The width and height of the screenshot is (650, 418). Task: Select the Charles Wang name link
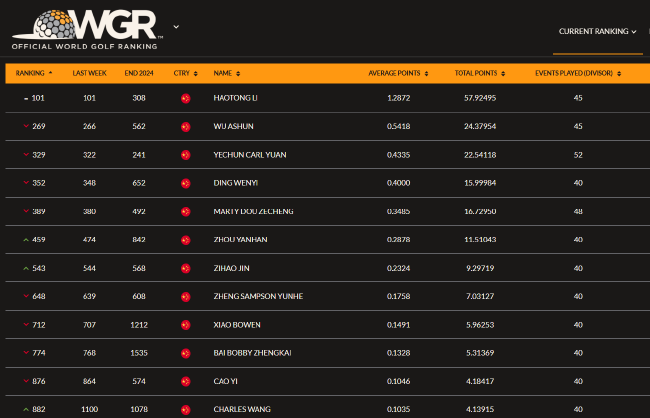[242, 410]
